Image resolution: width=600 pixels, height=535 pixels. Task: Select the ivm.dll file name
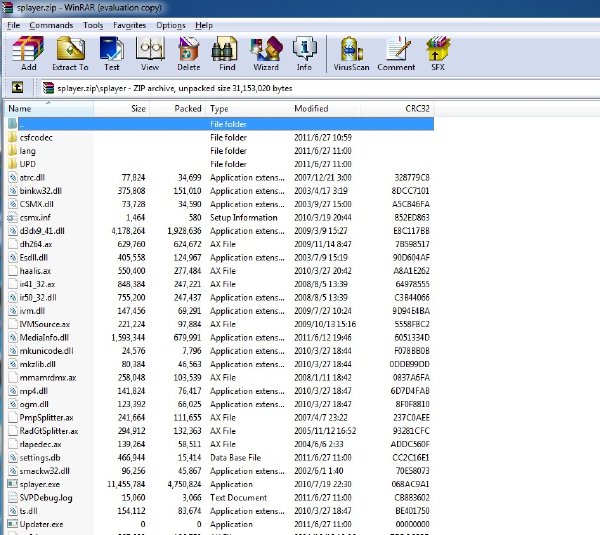click(x=32, y=311)
